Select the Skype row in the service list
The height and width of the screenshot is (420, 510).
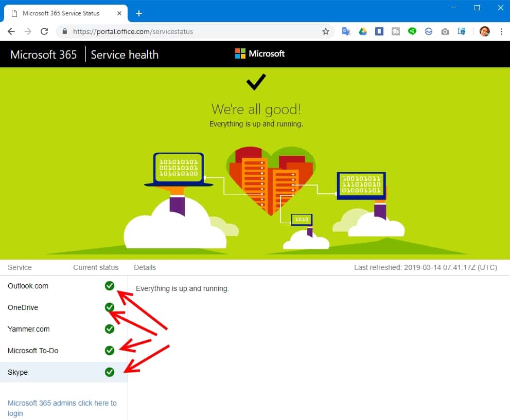pyautogui.click(x=18, y=372)
